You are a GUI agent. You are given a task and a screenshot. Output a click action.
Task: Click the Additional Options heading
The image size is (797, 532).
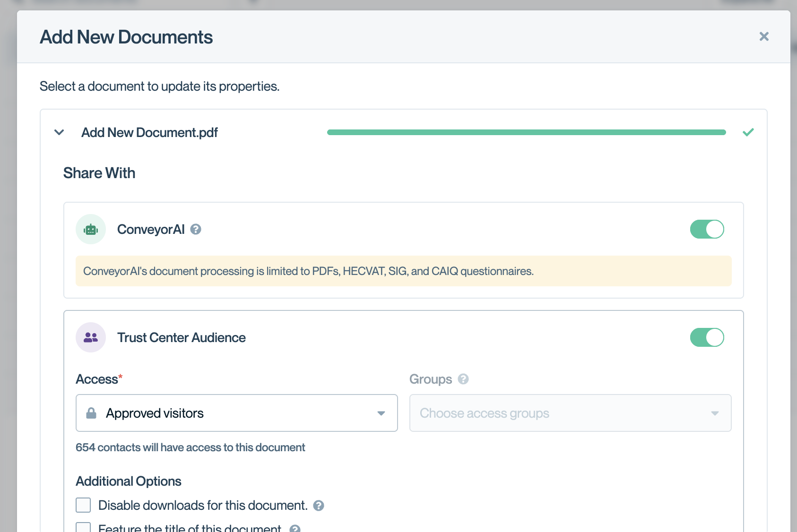click(129, 481)
